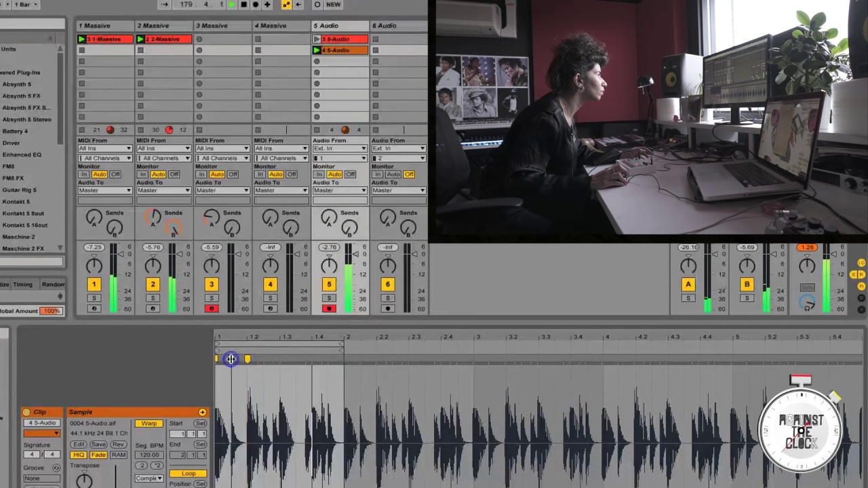Toggle the HiQ button
Screen dimensions: 868x488
point(79,455)
